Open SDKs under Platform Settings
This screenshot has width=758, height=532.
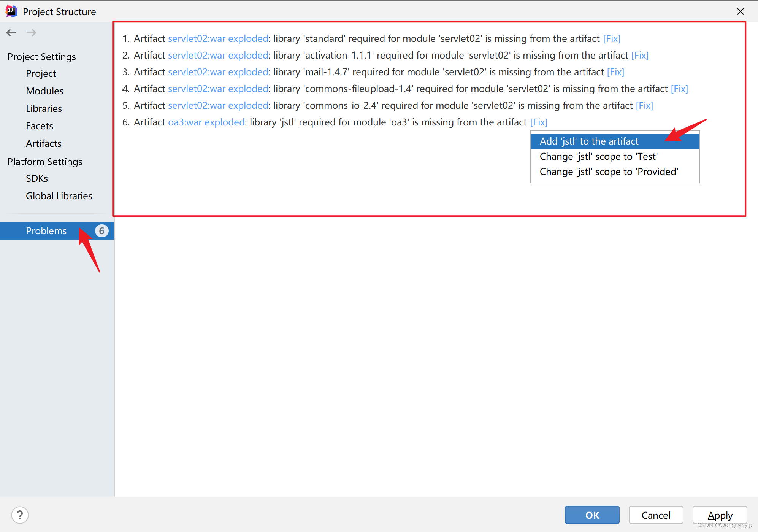click(37, 178)
